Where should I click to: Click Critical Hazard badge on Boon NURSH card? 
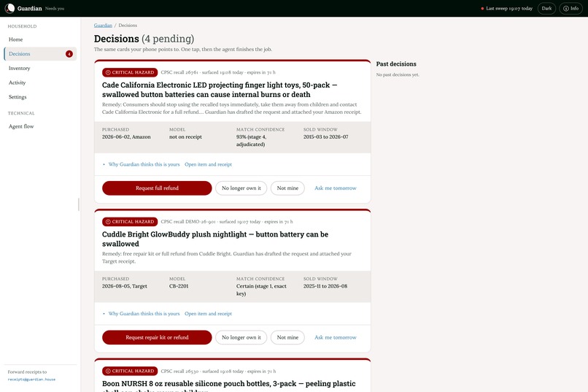point(130,371)
